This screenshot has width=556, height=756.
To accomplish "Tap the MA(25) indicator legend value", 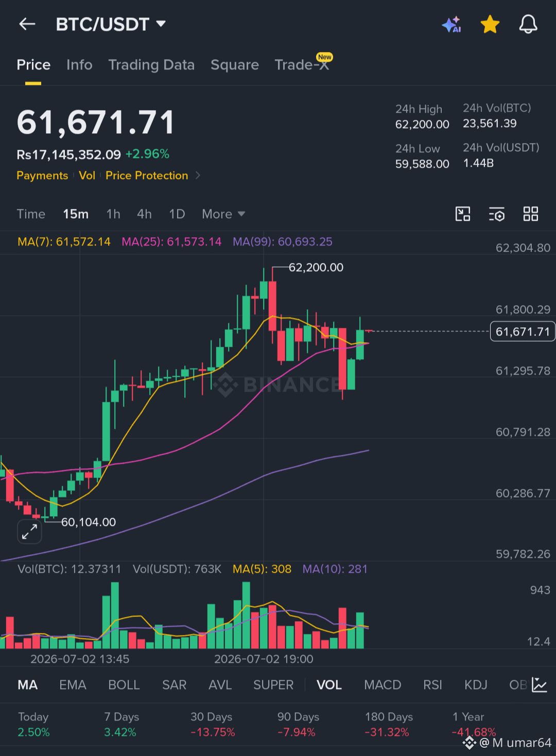I will (171, 242).
